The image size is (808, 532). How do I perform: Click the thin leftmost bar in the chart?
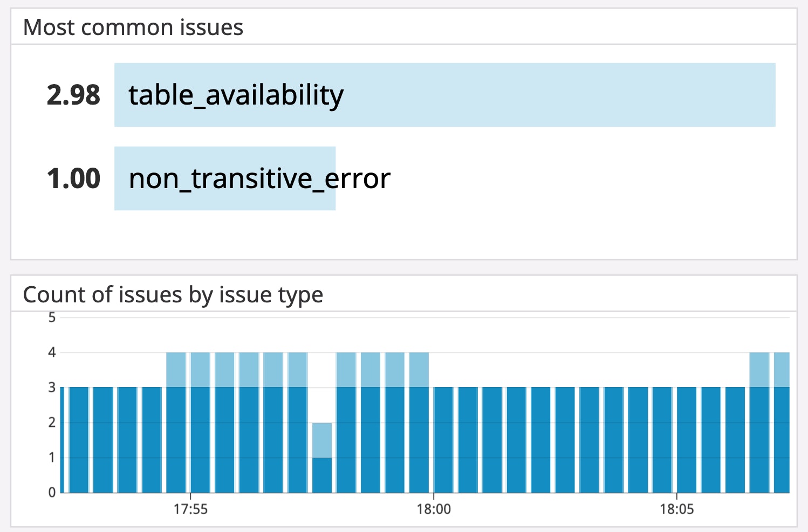(62, 439)
